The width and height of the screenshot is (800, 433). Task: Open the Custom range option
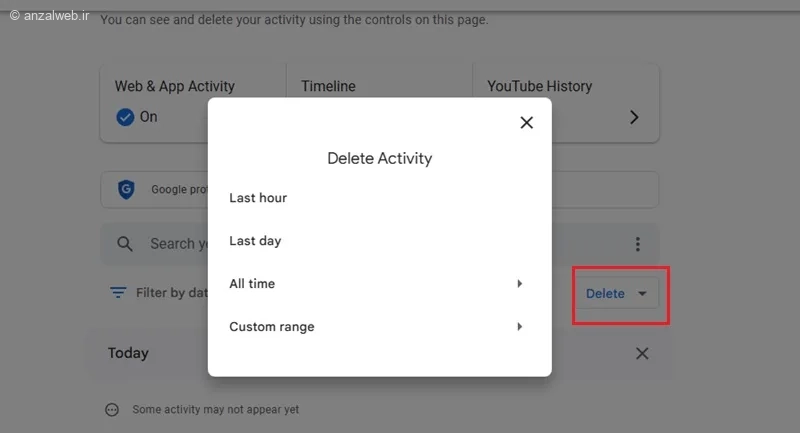tap(271, 327)
